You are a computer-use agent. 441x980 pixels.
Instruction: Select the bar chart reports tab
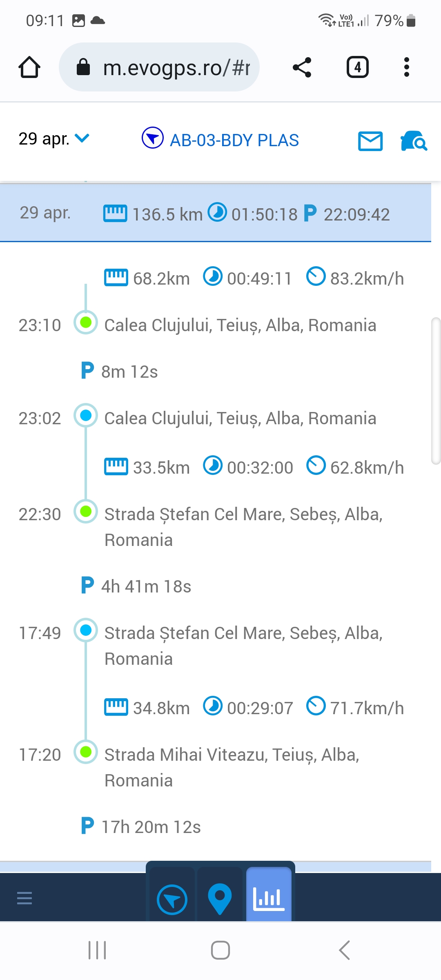pyautogui.click(x=269, y=898)
